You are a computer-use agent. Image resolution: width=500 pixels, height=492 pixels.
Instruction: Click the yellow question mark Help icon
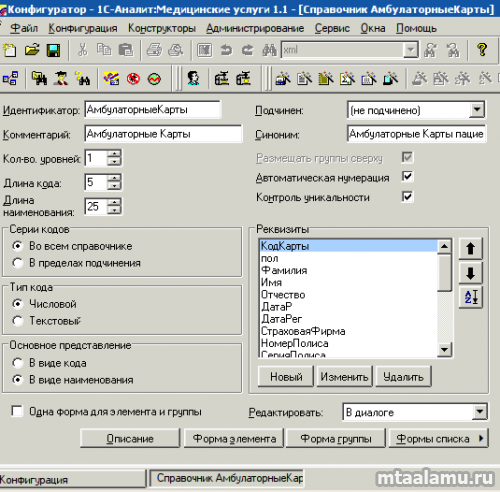pyautogui.click(x=482, y=50)
